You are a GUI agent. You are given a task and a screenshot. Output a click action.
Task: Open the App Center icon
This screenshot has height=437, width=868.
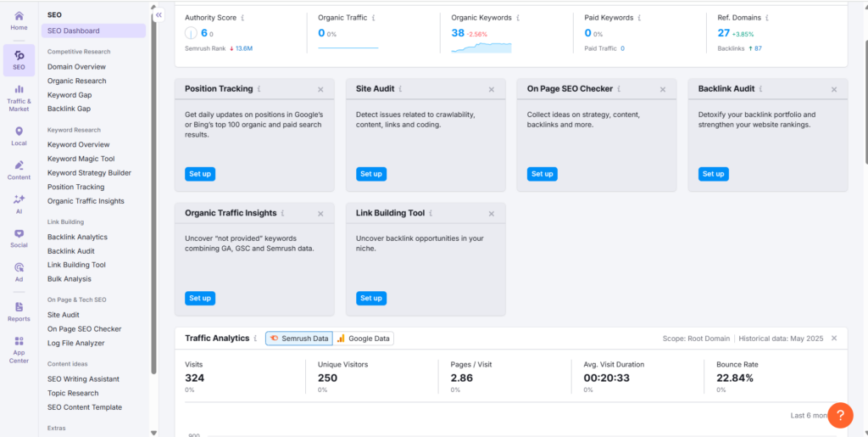pyautogui.click(x=19, y=349)
